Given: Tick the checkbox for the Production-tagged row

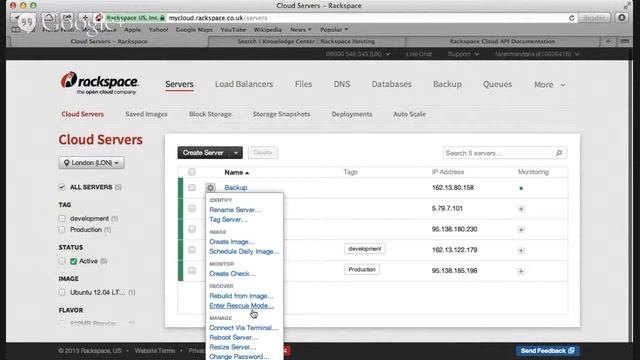Looking at the screenshot, I should click(192, 271).
